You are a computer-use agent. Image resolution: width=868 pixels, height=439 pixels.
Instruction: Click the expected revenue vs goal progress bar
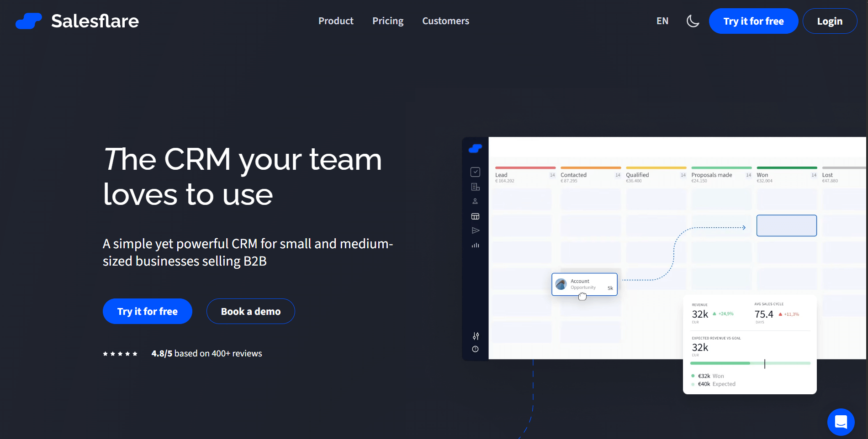[750, 363]
